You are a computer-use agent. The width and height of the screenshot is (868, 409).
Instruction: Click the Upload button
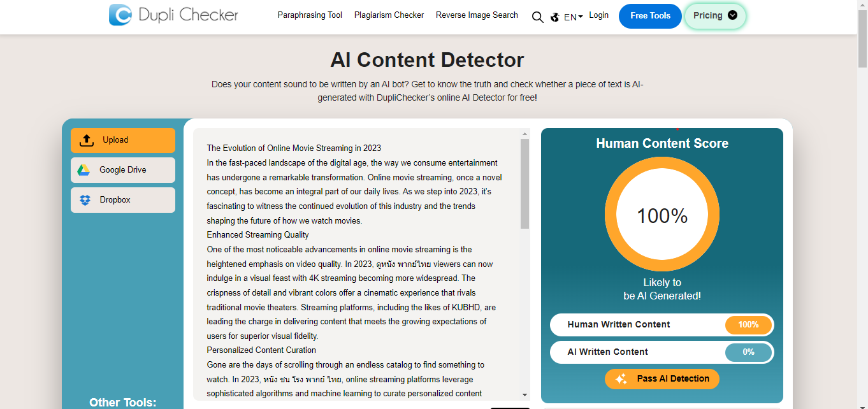[123, 140]
